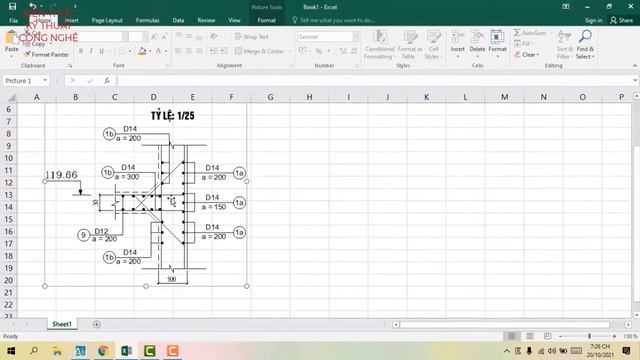The image size is (640, 360).
Task: Open Find & Select menu
Action: click(585, 44)
